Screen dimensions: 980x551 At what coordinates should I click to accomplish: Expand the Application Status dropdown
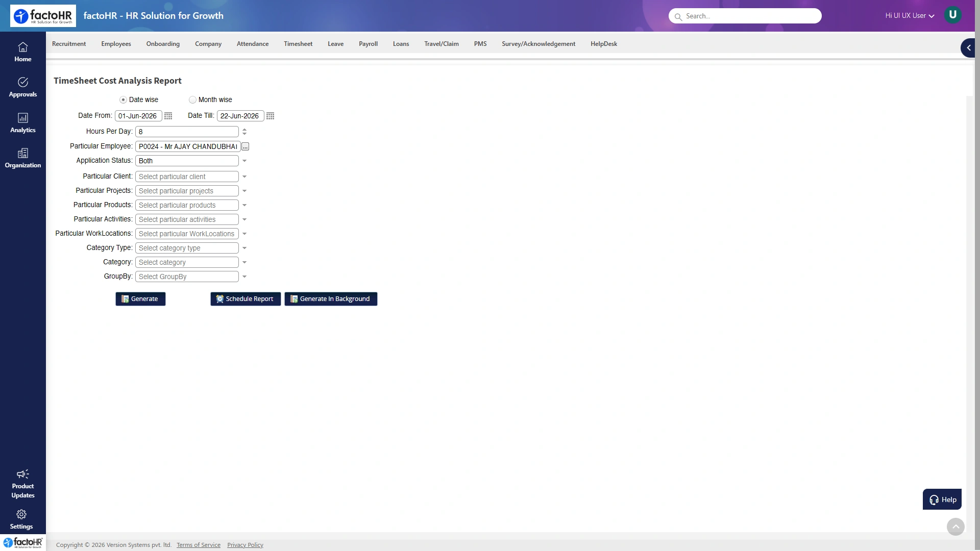(244, 161)
